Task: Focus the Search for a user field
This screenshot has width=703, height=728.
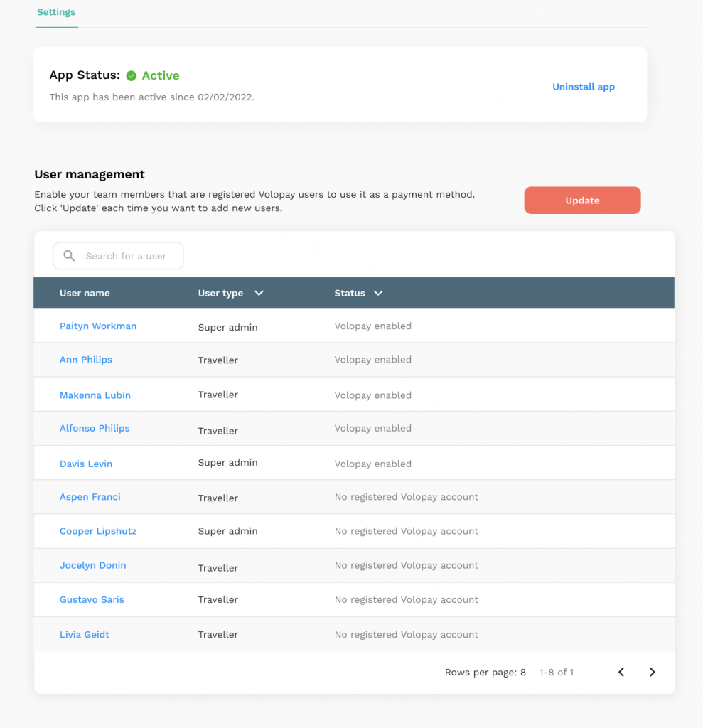Action: [118, 256]
